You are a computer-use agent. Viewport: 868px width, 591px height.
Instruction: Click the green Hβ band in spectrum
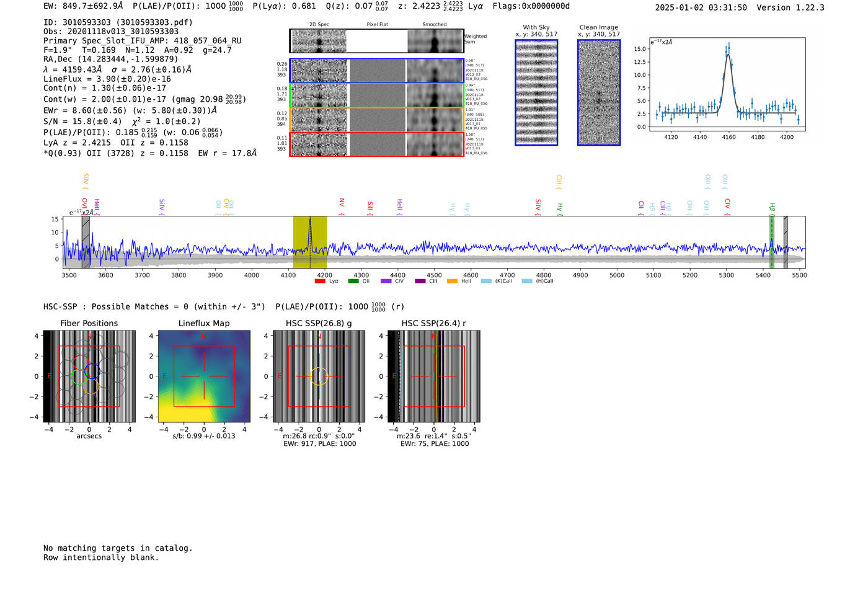pyautogui.click(x=772, y=242)
